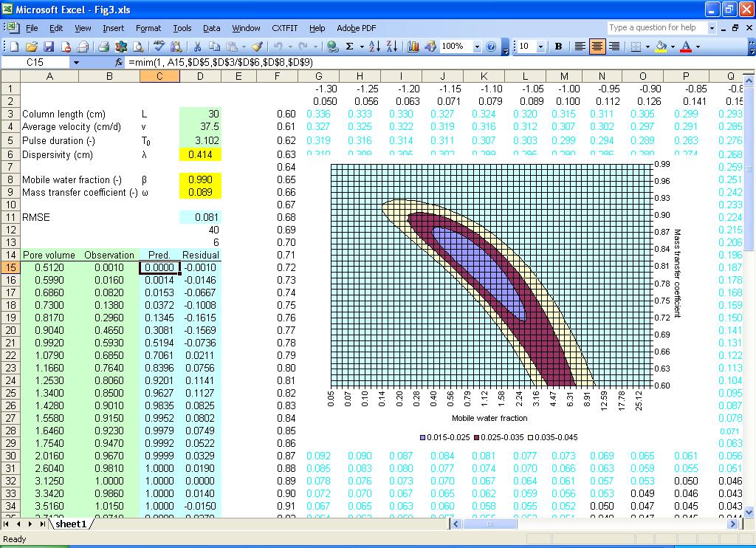The height and width of the screenshot is (548, 756).
Task: Open the CXTFIT menu
Action: click(x=284, y=28)
